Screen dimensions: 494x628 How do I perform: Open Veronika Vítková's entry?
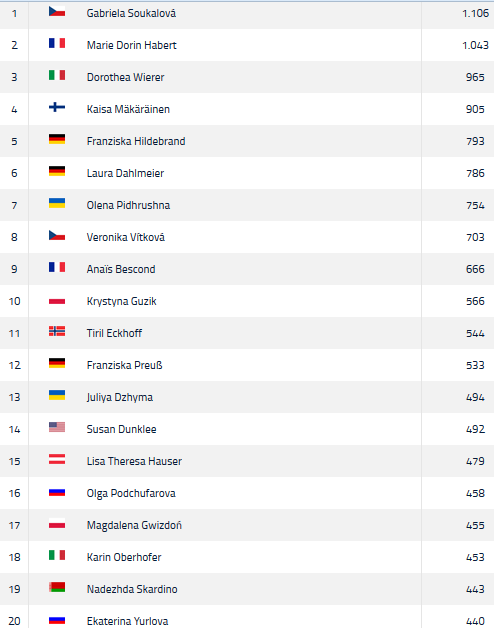point(125,237)
